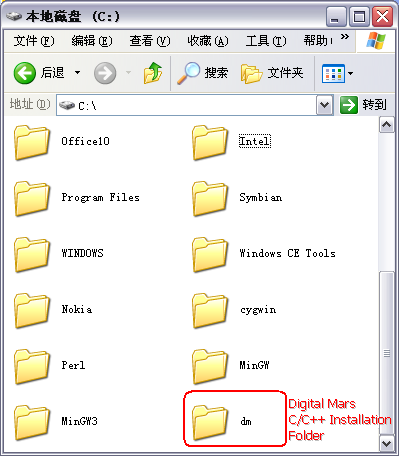Click the Windows CE Tools label

coord(287,253)
